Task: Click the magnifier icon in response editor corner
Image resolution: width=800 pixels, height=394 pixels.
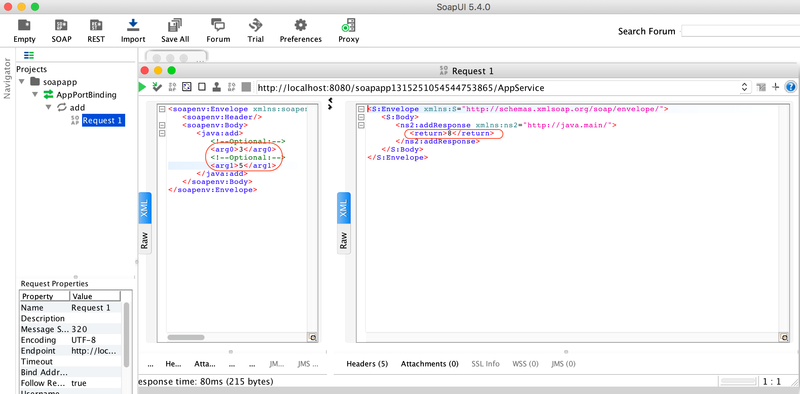Action: coord(784,337)
